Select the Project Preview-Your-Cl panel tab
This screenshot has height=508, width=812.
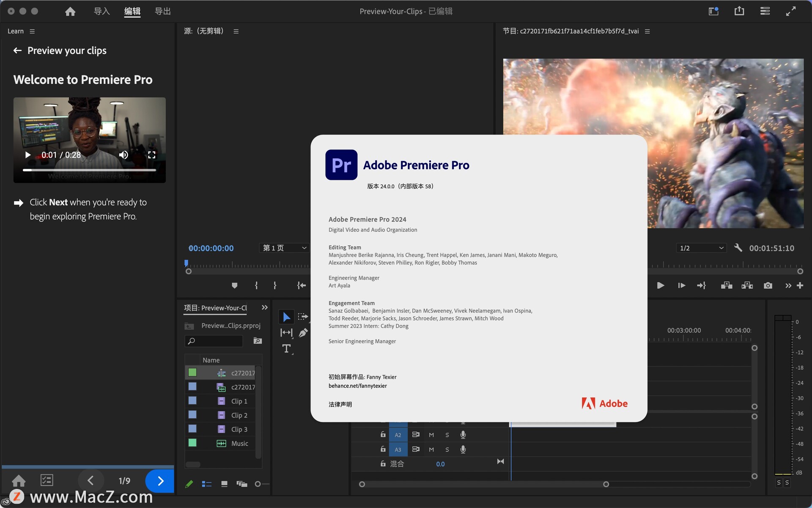click(x=216, y=308)
